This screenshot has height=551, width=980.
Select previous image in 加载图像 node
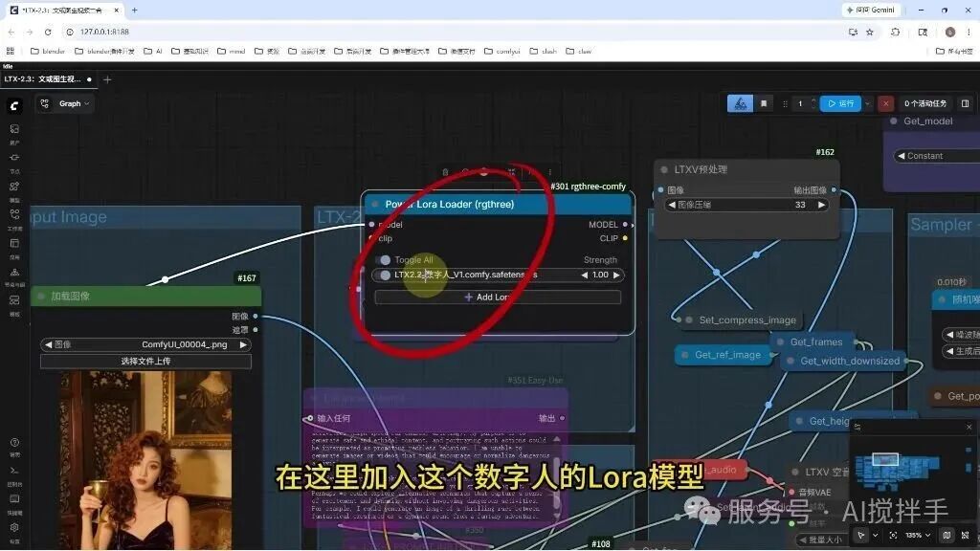(x=48, y=344)
